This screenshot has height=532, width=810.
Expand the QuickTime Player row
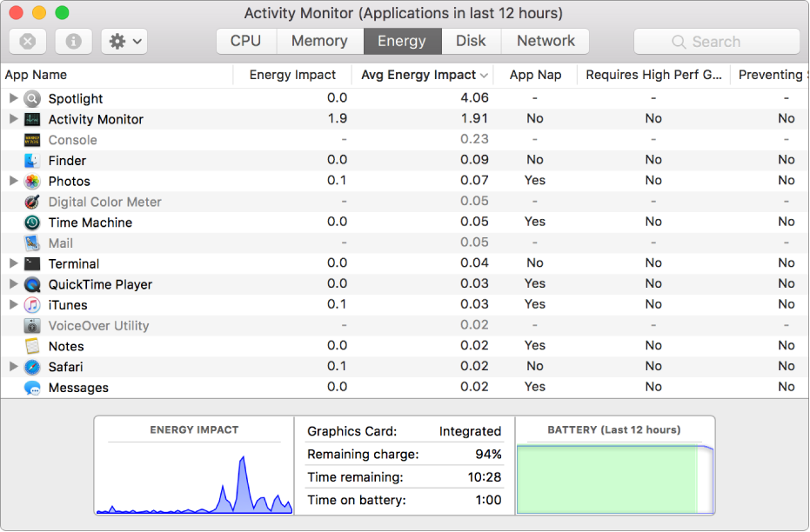pos(13,283)
